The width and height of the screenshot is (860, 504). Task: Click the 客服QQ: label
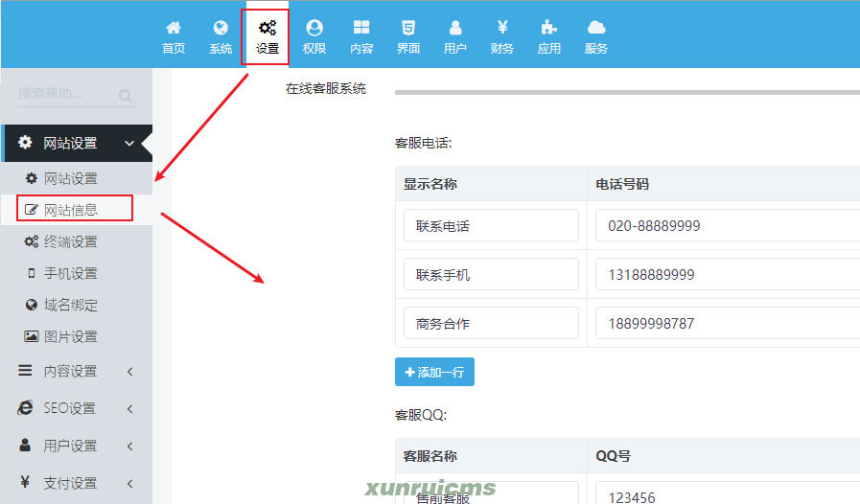point(421,415)
